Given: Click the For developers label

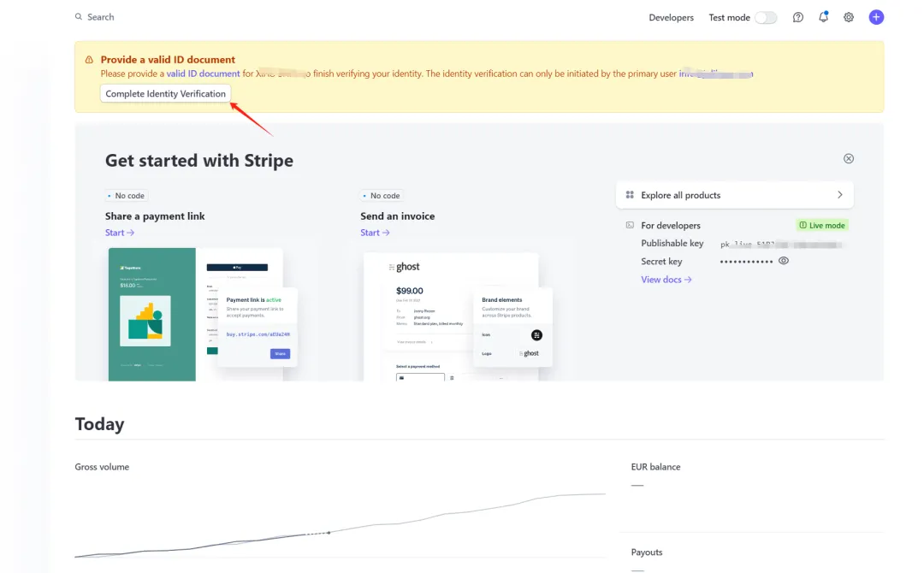Looking at the screenshot, I should [671, 226].
